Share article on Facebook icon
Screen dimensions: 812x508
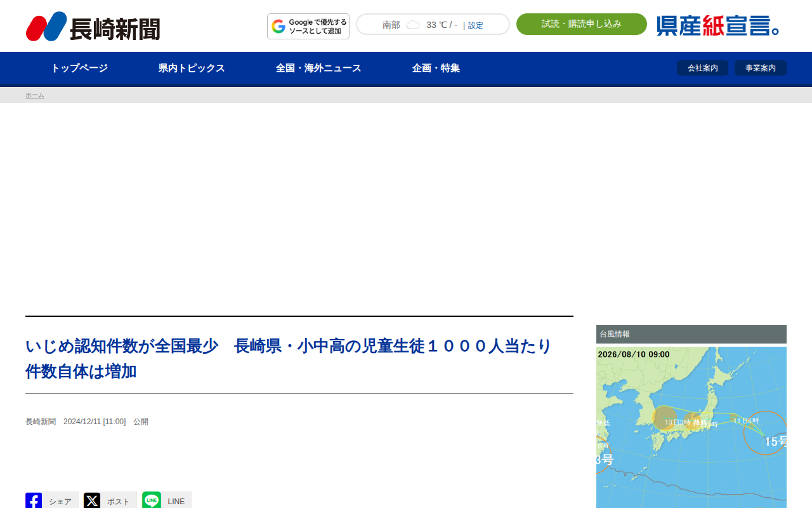(x=34, y=500)
